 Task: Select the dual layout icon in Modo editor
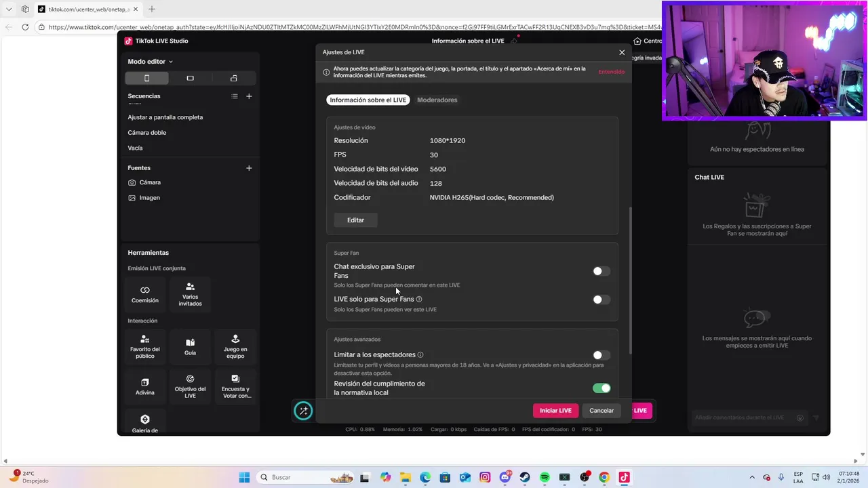point(234,78)
